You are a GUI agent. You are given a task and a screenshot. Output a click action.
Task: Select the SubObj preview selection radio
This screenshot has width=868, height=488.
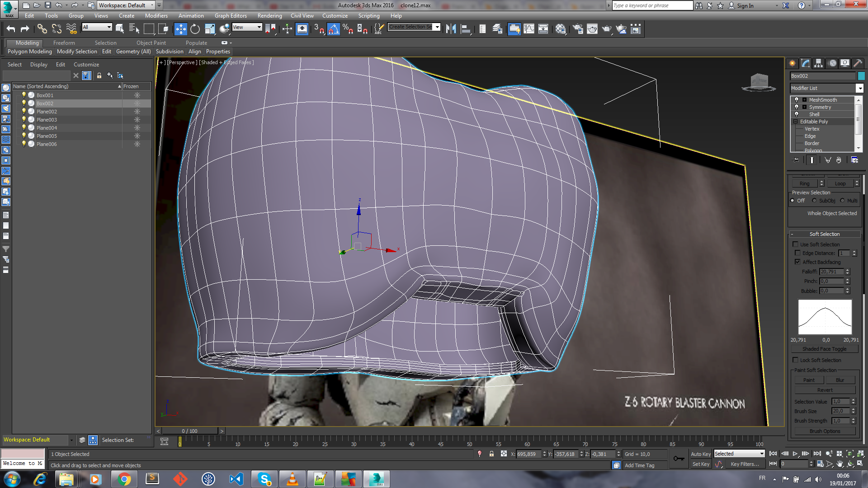[814, 201]
